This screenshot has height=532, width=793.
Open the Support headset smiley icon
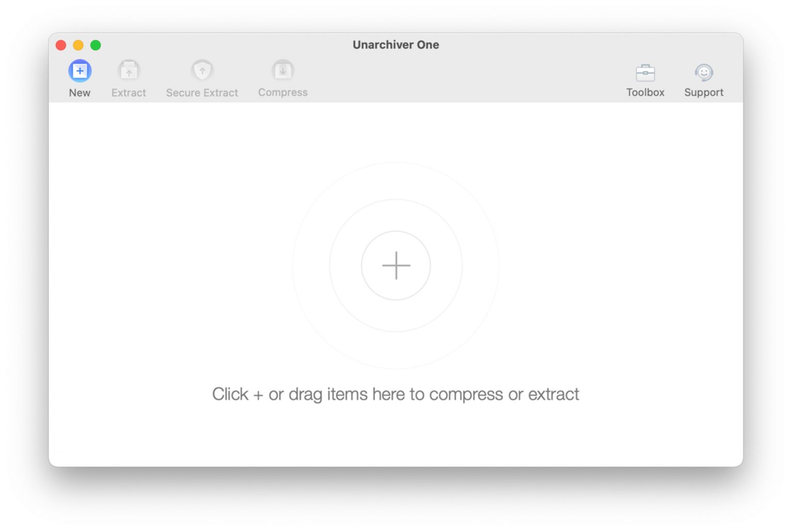click(703, 73)
